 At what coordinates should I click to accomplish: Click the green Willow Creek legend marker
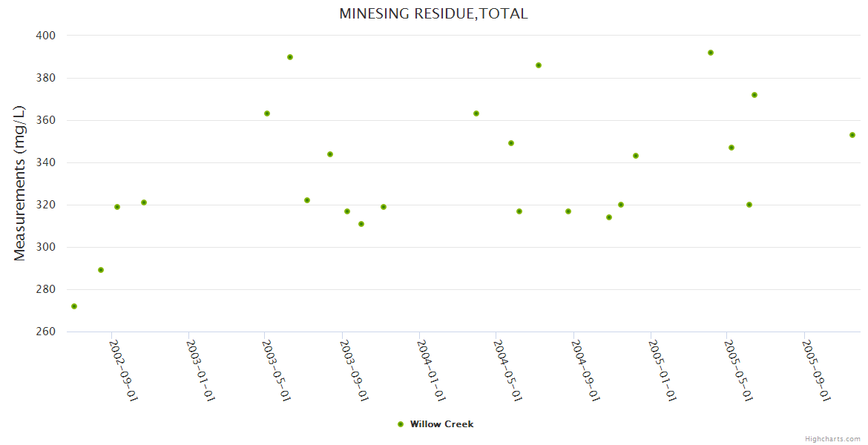click(401, 424)
